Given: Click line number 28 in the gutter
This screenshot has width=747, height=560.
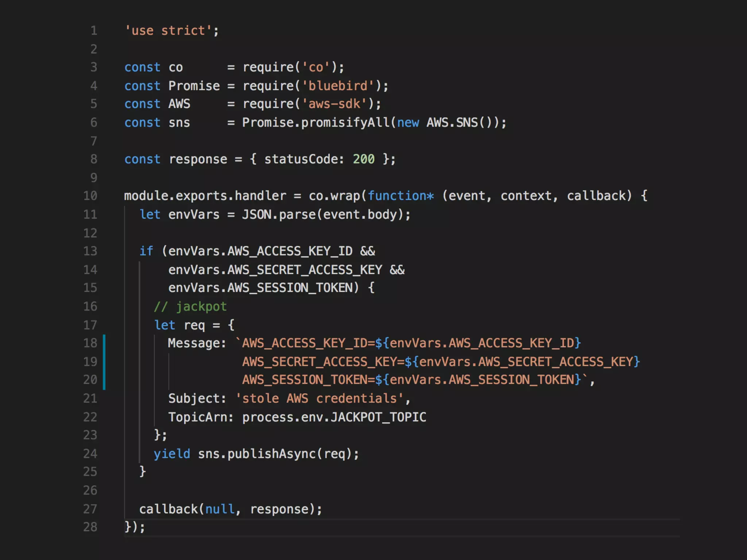Looking at the screenshot, I should 90,527.
